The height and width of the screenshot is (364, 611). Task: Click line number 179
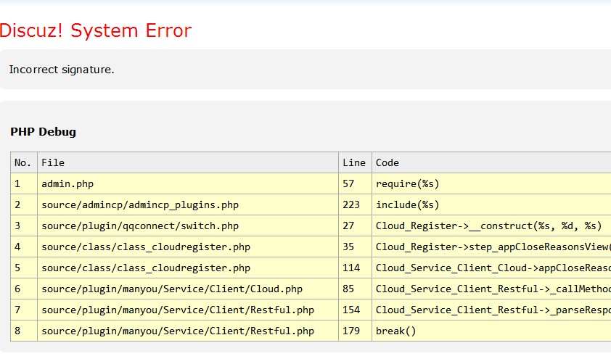355,331
